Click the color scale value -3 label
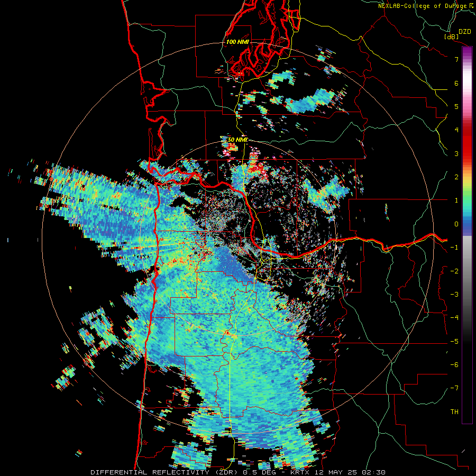 tap(454, 295)
